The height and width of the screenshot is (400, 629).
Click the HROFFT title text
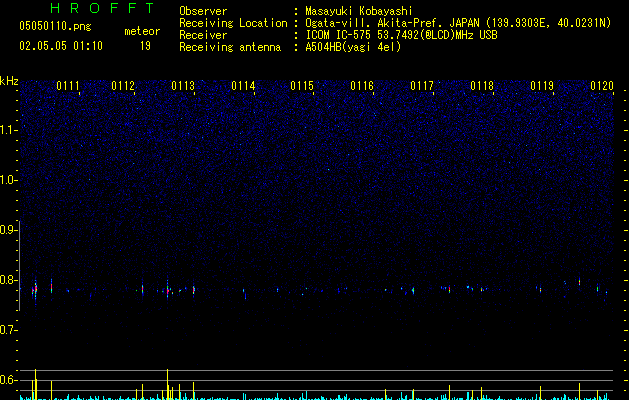pos(102,8)
